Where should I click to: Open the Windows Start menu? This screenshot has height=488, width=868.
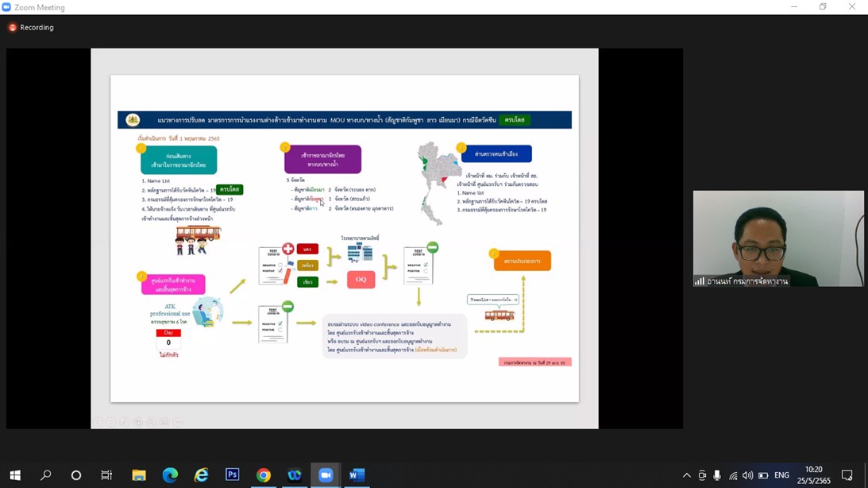[14, 475]
